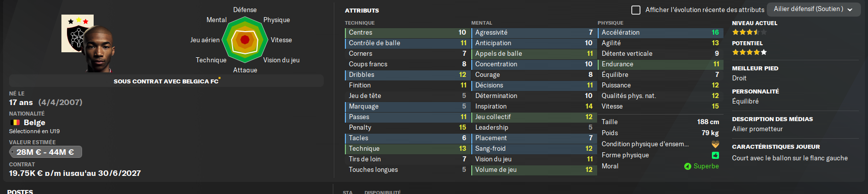The image size is (868, 194).
Task: Click the 28M € - 44M € value badge
Action: click(x=45, y=152)
